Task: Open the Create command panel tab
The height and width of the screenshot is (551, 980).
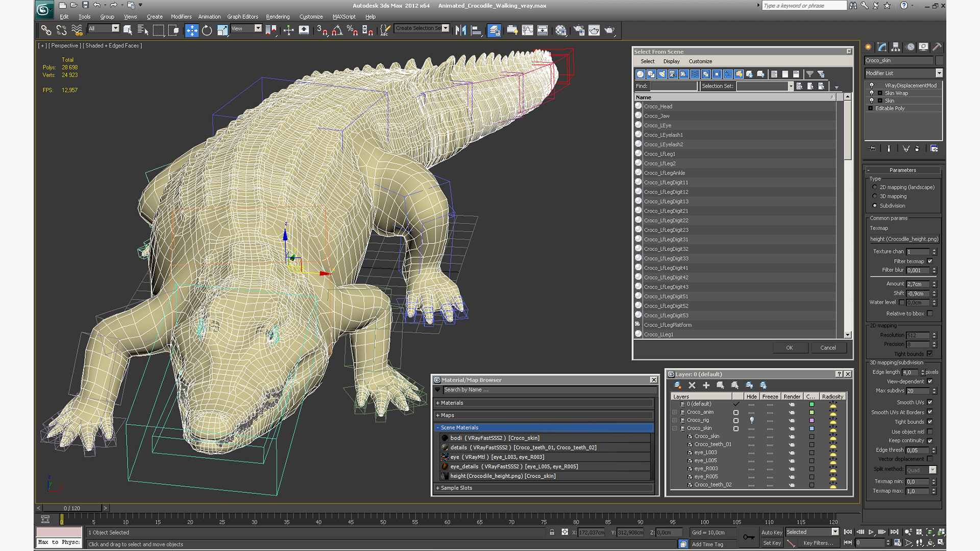Action: (869, 47)
